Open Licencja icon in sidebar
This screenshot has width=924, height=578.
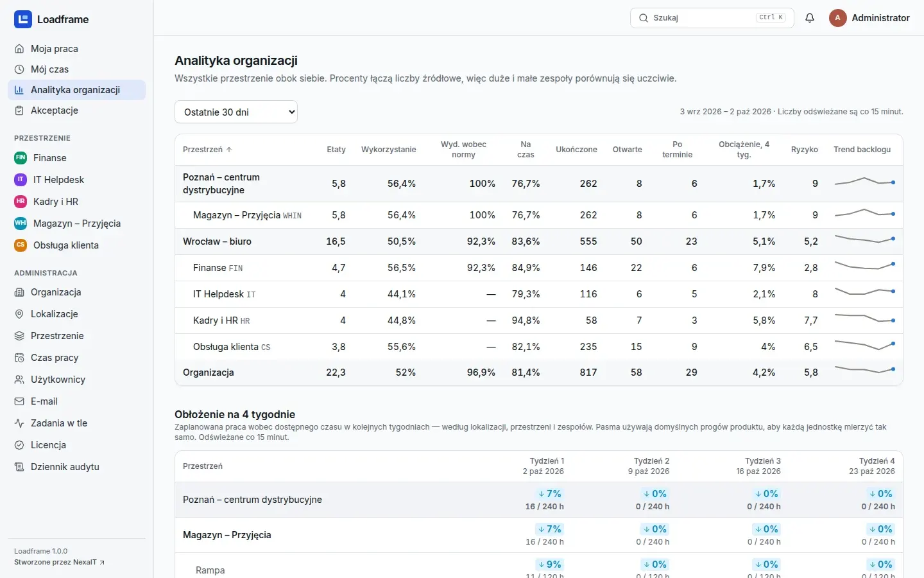[x=19, y=445]
